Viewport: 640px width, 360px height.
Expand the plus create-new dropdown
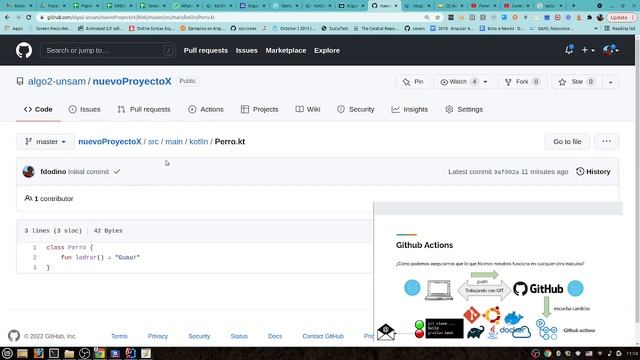(588, 50)
